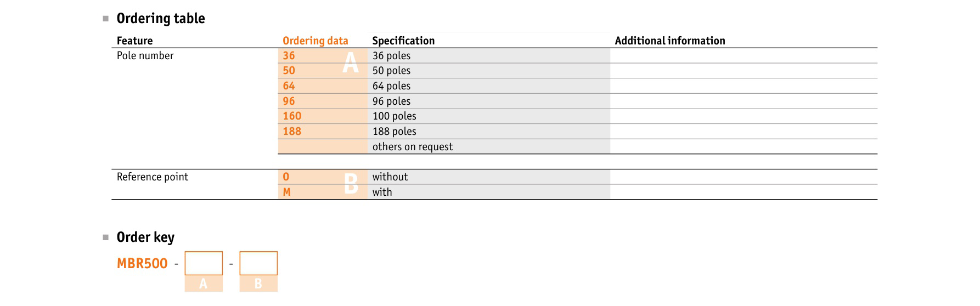Click the Specification column header
The image size is (980, 306).
pos(403,41)
